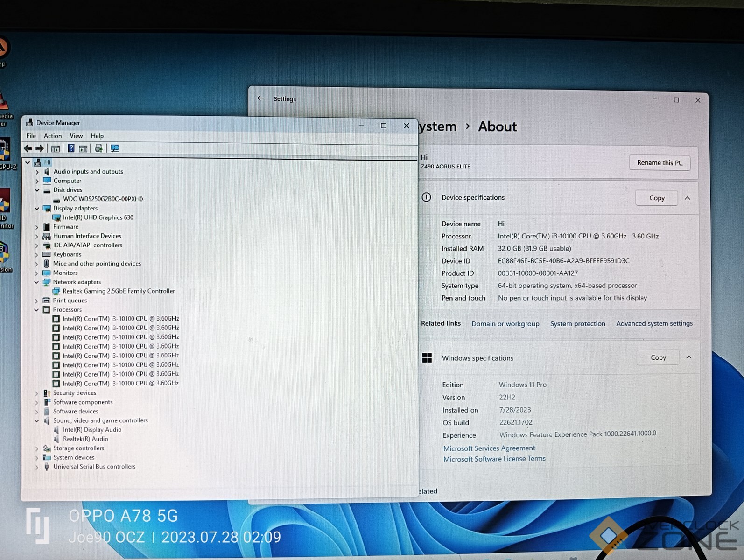Viewport: 744px width, 560px height.
Task: Open the File menu
Action: [x=31, y=136]
